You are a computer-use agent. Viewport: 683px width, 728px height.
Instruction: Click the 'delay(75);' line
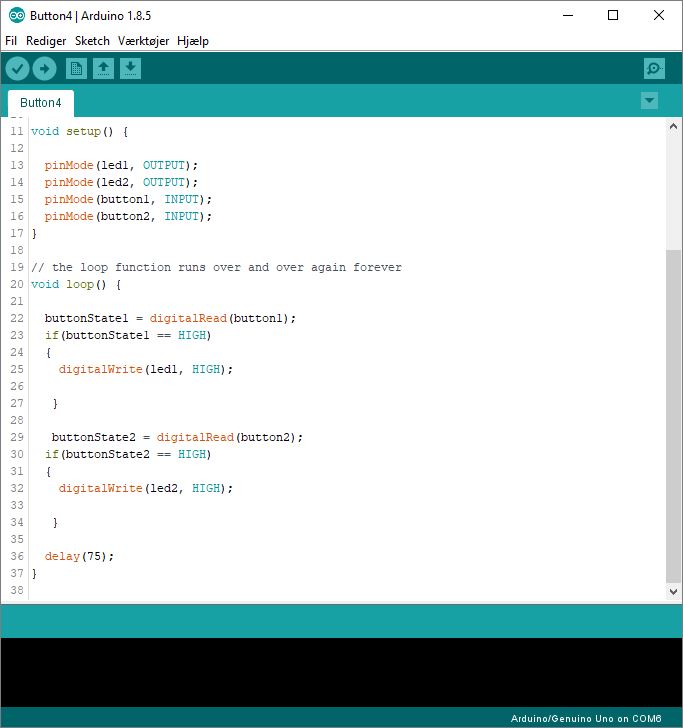(x=79, y=556)
